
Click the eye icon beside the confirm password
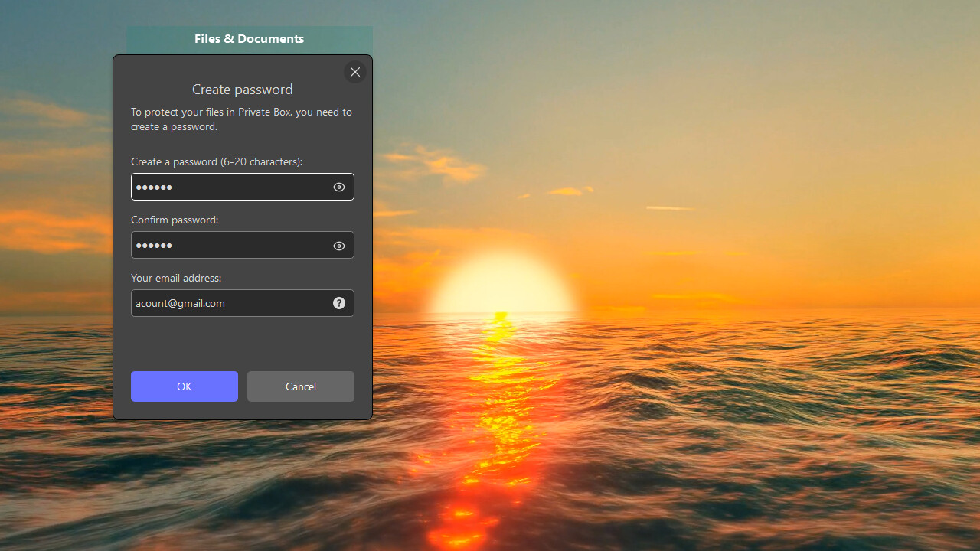tap(338, 246)
